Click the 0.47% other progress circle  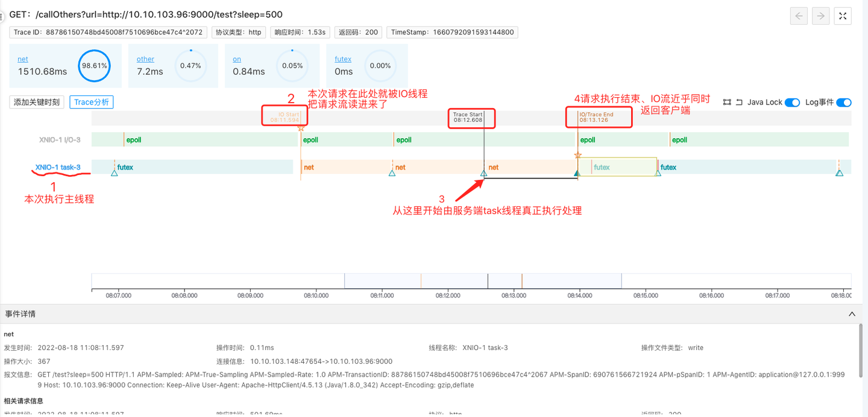pos(190,66)
